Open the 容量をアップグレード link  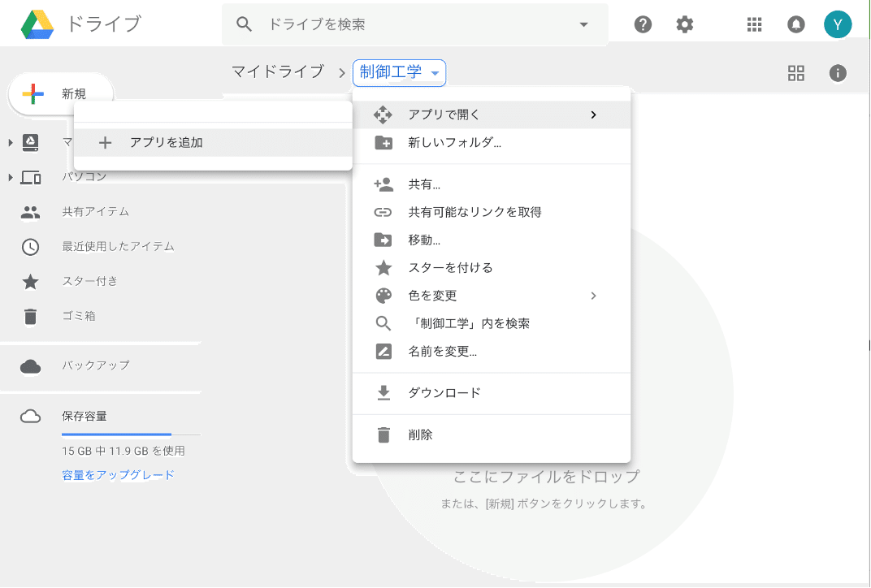(119, 474)
